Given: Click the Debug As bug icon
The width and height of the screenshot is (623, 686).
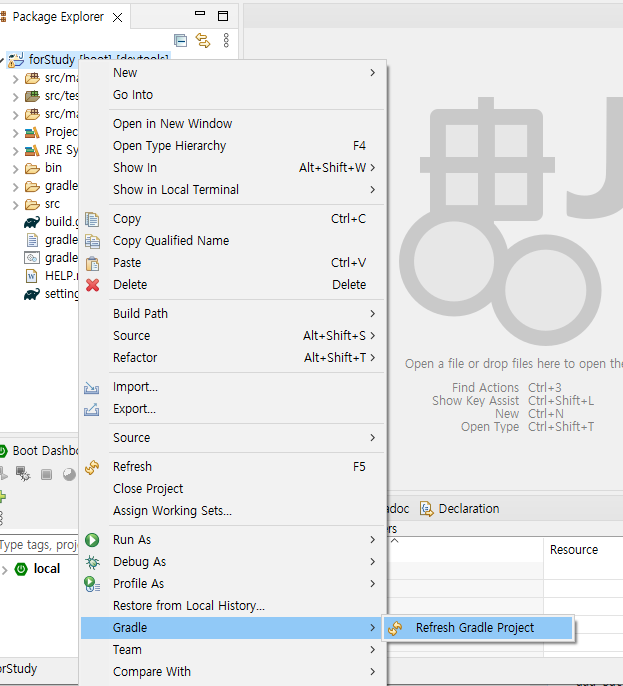Looking at the screenshot, I should pos(92,562).
